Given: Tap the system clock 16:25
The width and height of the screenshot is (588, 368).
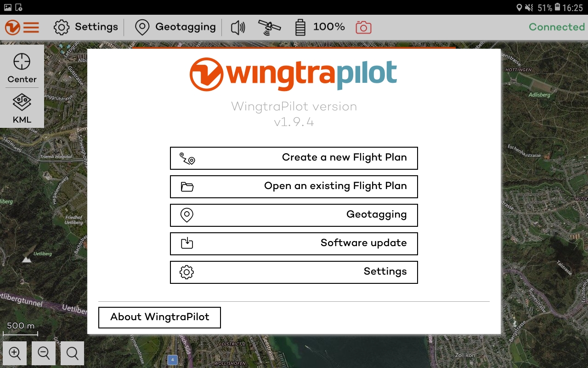Looking at the screenshot, I should 572,8.
